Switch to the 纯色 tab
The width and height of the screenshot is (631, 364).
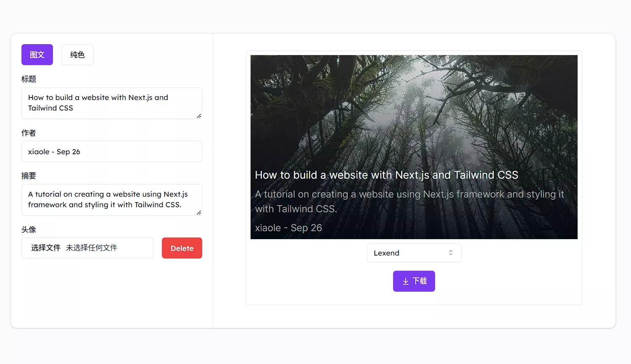click(77, 55)
